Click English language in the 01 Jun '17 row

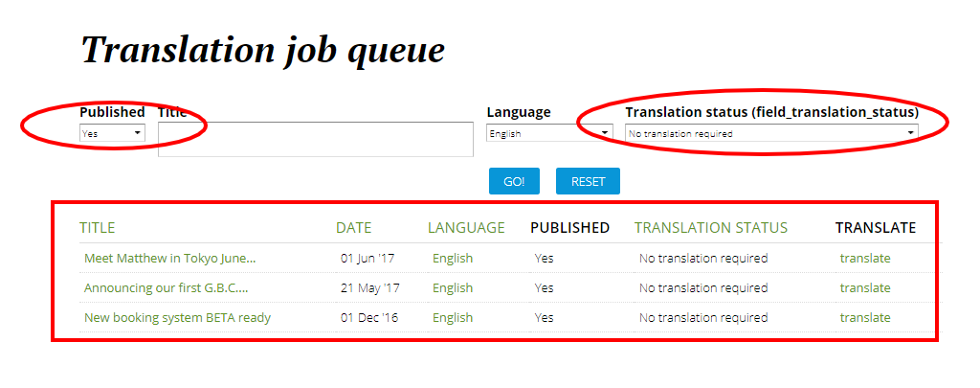[x=453, y=258]
